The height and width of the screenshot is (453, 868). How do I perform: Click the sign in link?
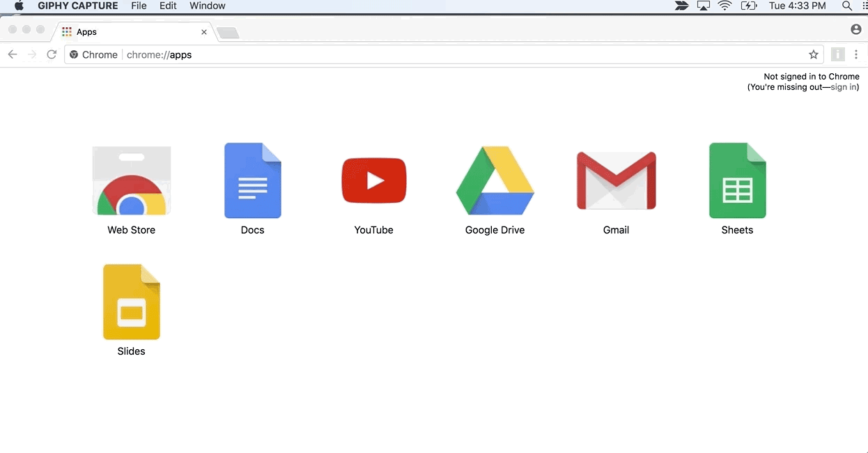pyautogui.click(x=844, y=87)
